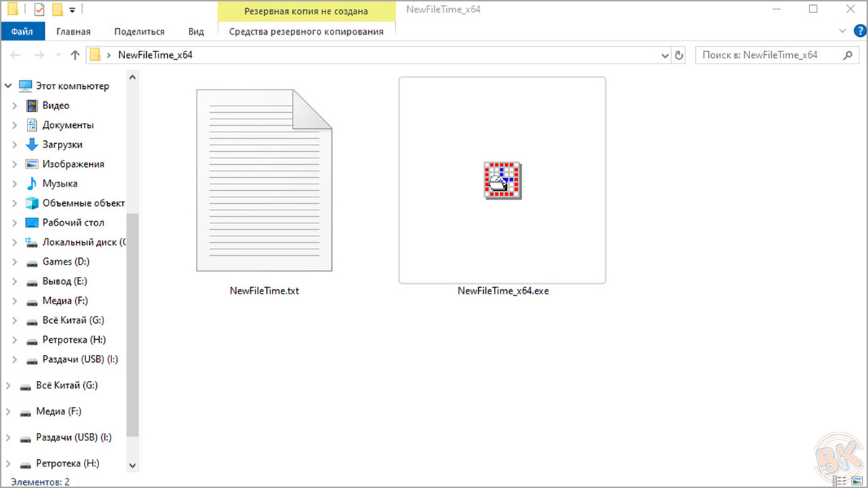Select Этот компьютер in the navigation pane
Screen dimensions: 868x488
pos(72,86)
